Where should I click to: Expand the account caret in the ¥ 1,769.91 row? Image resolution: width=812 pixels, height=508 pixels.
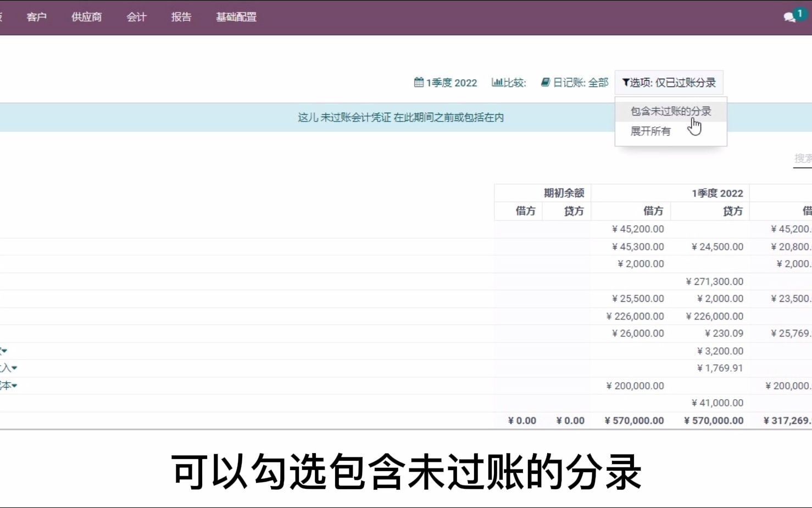pos(14,368)
